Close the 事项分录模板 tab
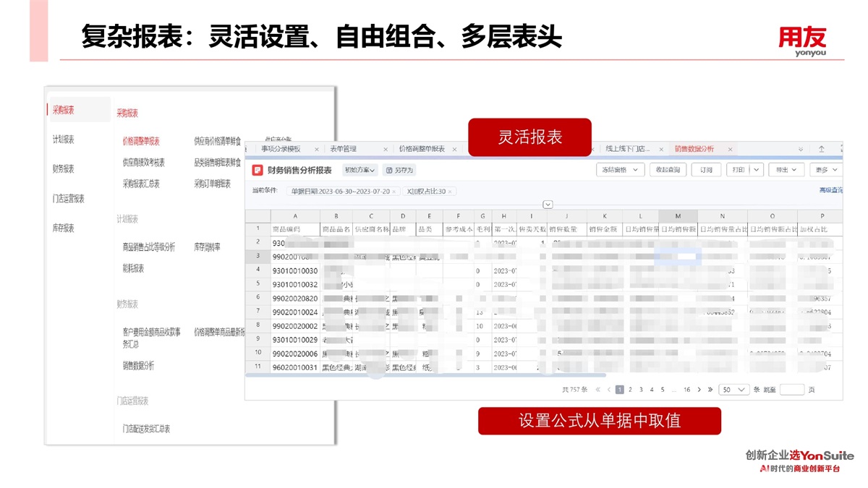This screenshot has height=488, width=868. point(316,150)
